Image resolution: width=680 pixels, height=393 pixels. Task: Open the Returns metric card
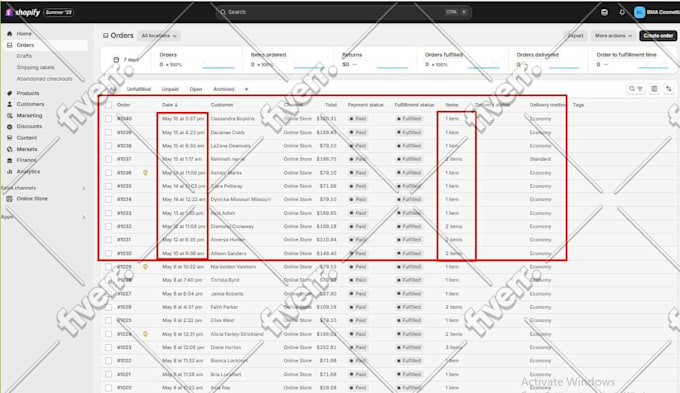[x=375, y=59]
